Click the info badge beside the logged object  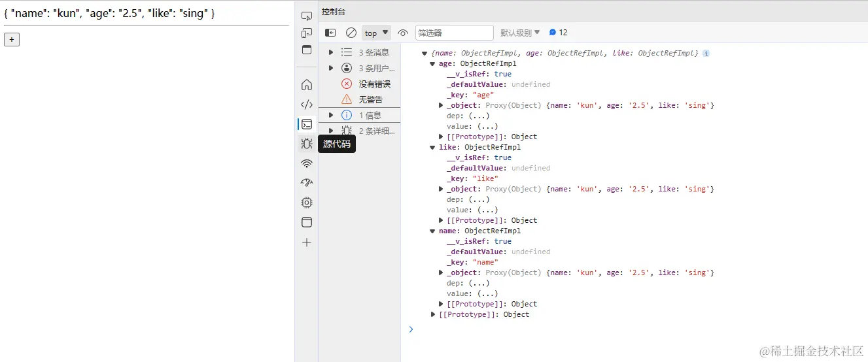(x=706, y=53)
